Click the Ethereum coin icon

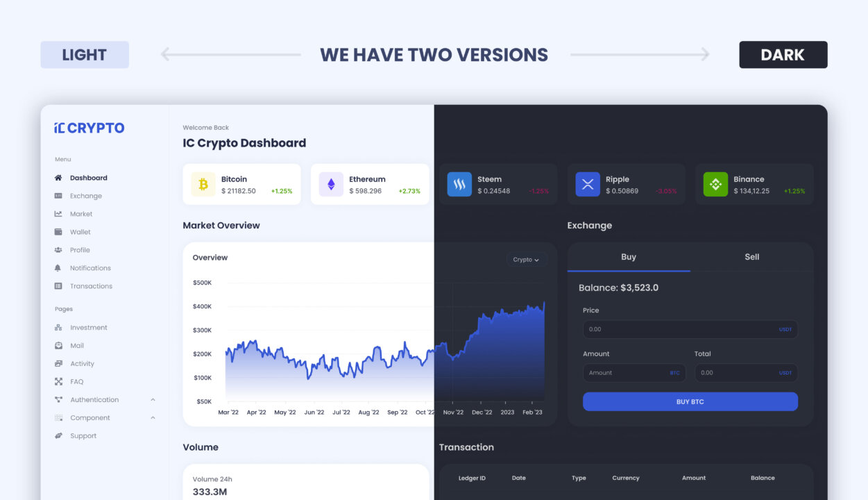(331, 184)
